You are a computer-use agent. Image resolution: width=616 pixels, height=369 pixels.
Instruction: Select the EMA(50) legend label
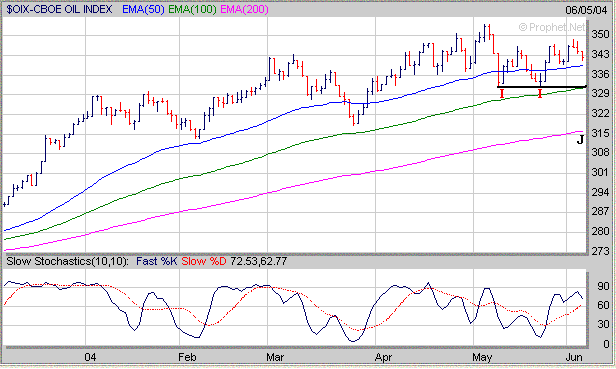coord(143,9)
